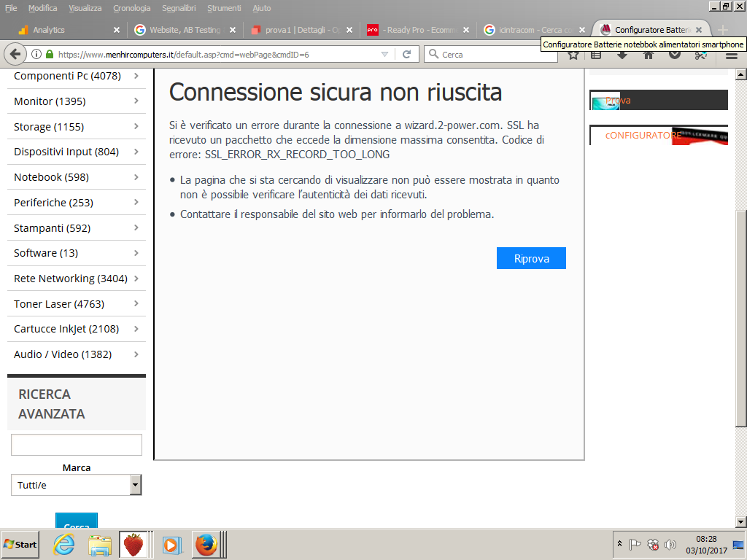The image size is (747, 560).
Task: Open the Cronologia menu
Action: 132,8
